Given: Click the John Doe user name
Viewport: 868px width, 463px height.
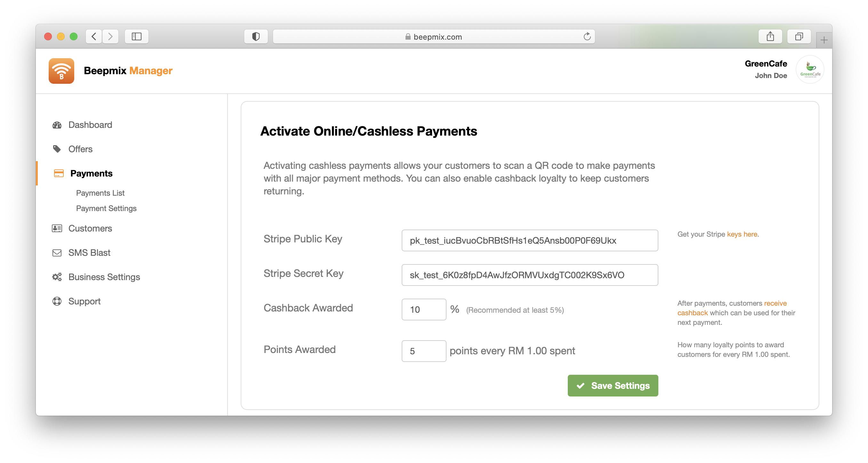Looking at the screenshot, I should (x=771, y=76).
